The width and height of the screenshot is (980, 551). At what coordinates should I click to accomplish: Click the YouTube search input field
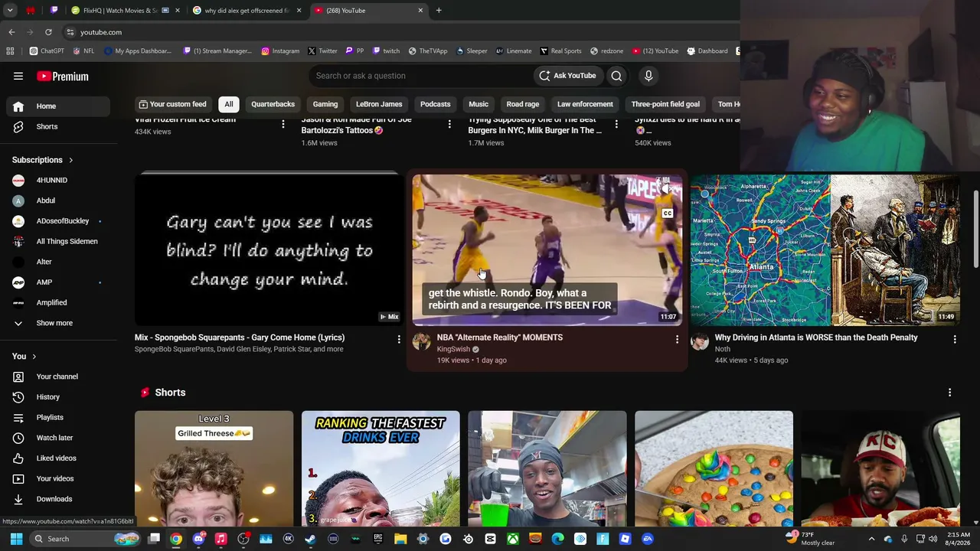click(420, 76)
